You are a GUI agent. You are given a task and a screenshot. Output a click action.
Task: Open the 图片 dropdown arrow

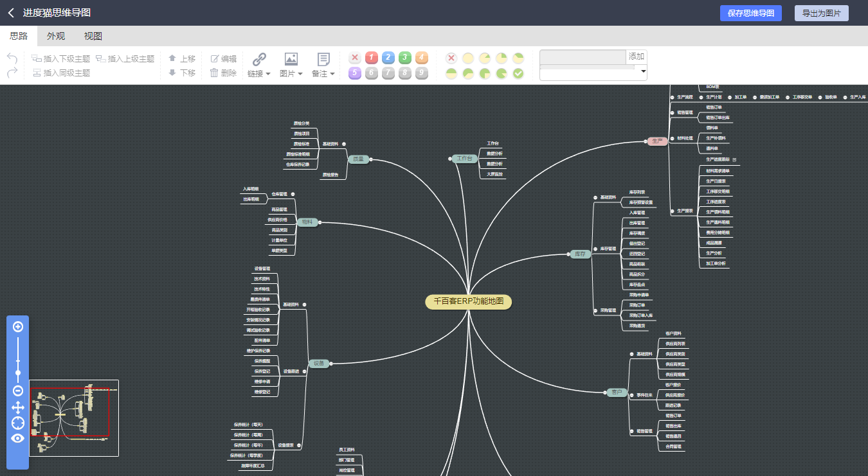tap(300, 74)
